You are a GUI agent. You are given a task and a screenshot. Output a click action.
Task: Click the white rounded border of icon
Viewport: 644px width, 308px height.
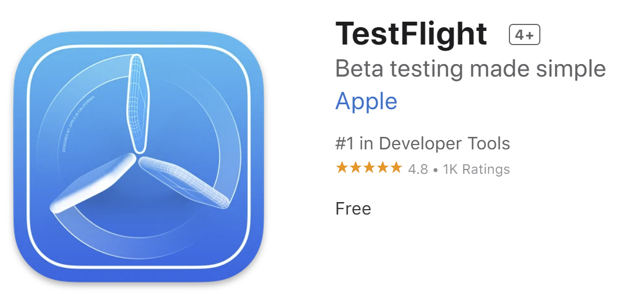pos(139,46)
